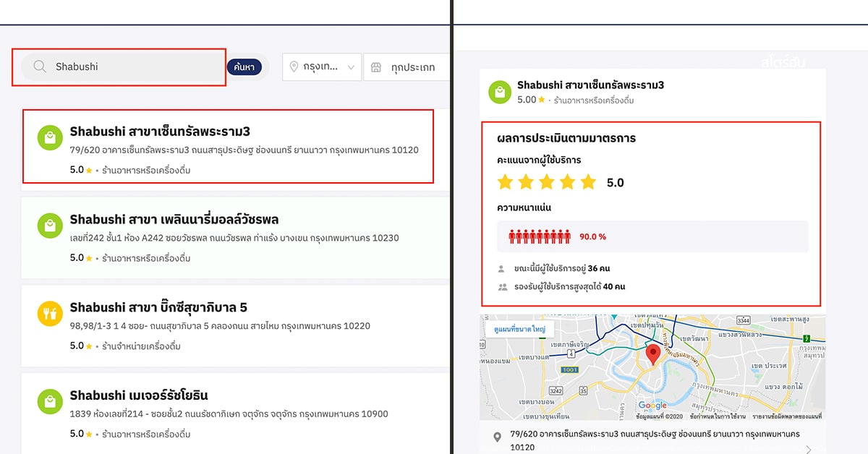Open Shabushi เมเจอร์รัชโยธิน result
Viewport: 868px width, 454px height.
[x=235, y=413]
